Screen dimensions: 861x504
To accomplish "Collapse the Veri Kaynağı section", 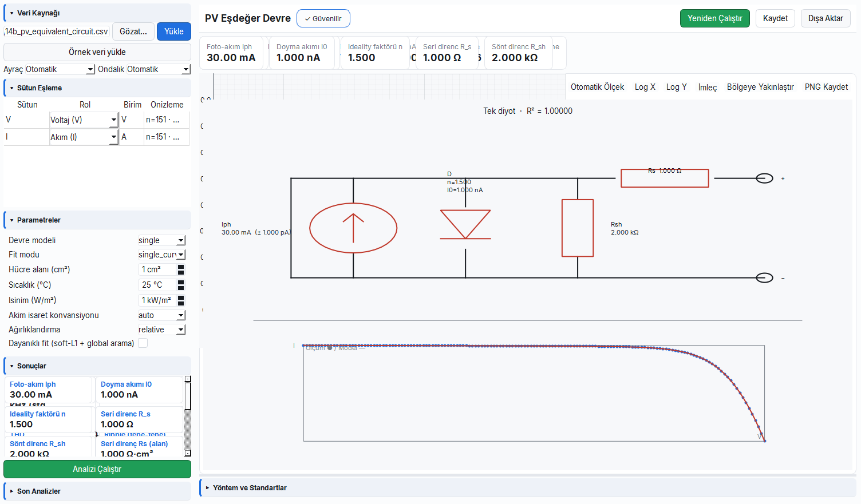I will [97, 13].
